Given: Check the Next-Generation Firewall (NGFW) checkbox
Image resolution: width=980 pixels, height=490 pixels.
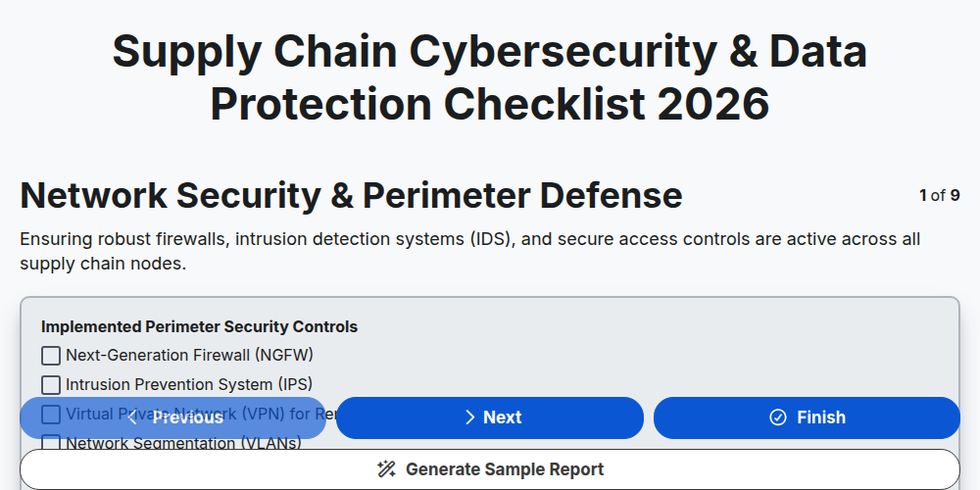Looking at the screenshot, I should [x=51, y=356].
